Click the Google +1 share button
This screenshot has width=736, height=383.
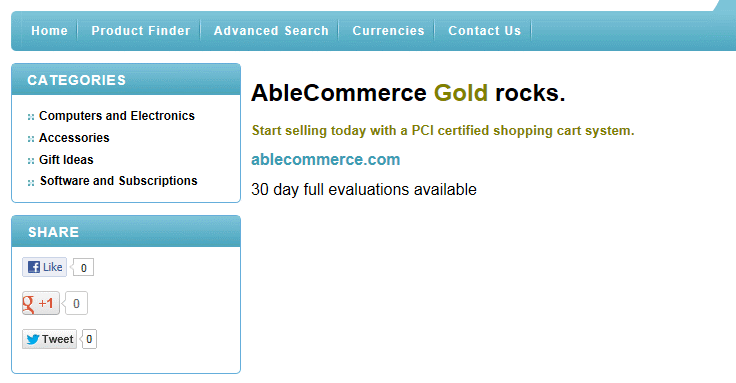pos(40,303)
